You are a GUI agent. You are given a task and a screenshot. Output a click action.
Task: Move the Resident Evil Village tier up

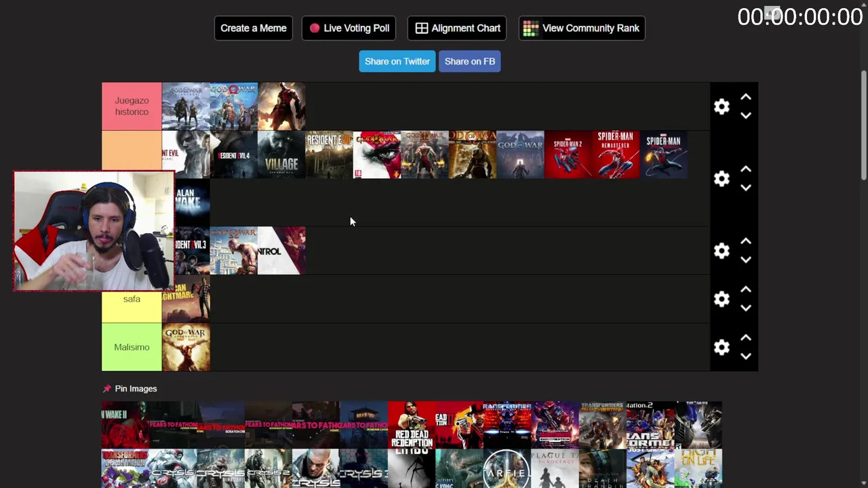point(746,169)
